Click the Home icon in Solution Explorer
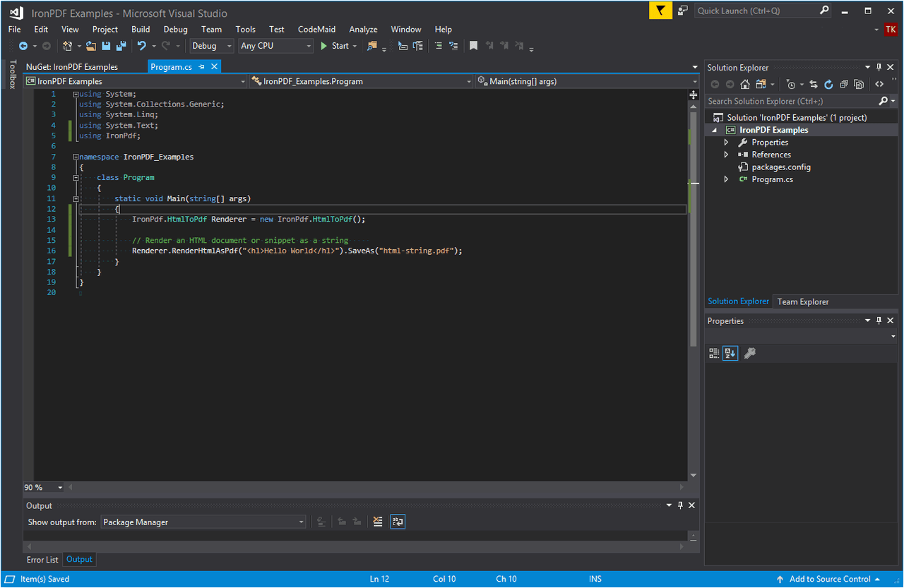Screen dimensions: 904x588 tap(745, 84)
